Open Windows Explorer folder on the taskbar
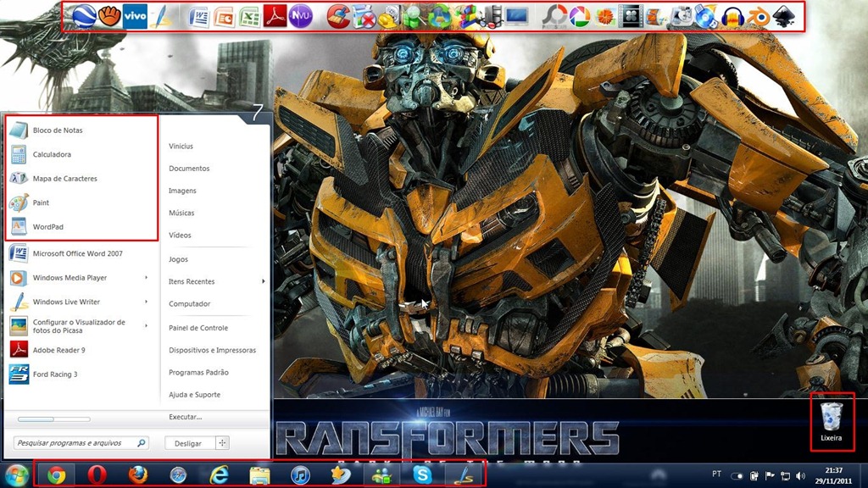 tap(259, 475)
